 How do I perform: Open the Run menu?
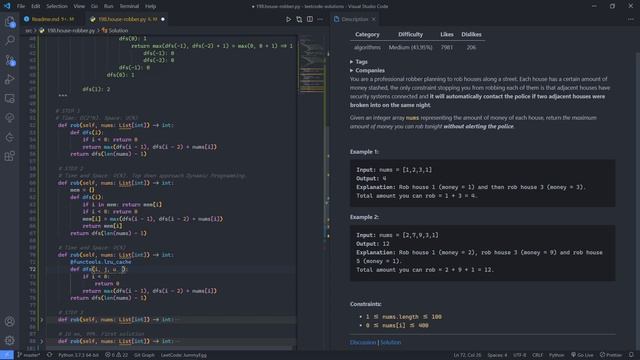point(109,6)
